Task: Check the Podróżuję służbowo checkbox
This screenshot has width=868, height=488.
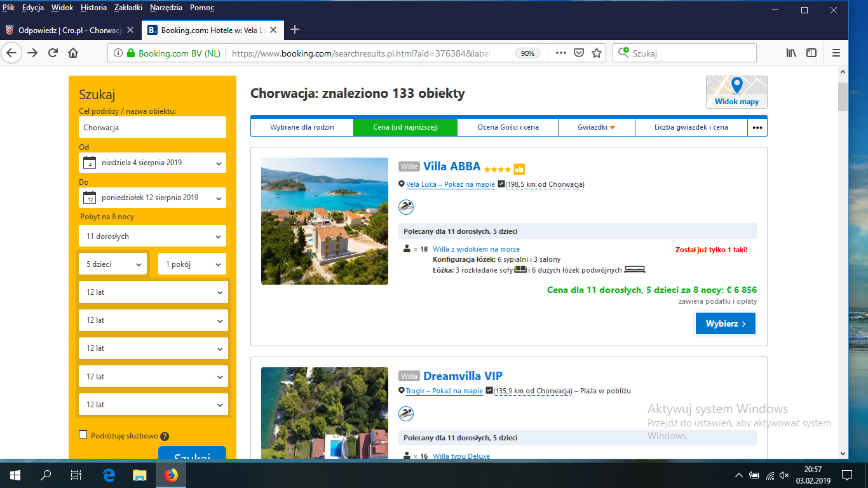Action: coord(83,435)
